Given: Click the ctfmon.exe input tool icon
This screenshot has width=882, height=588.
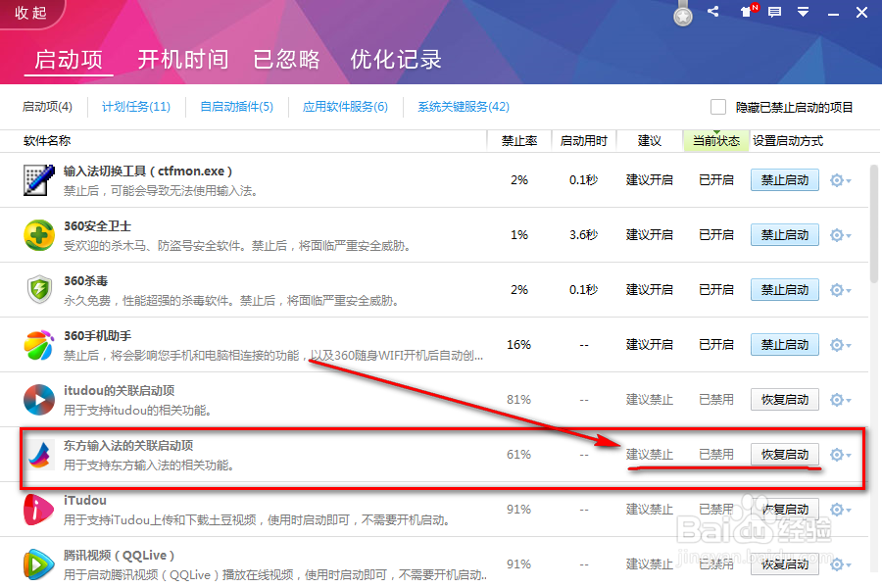Looking at the screenshot, I should click(39, 180).
